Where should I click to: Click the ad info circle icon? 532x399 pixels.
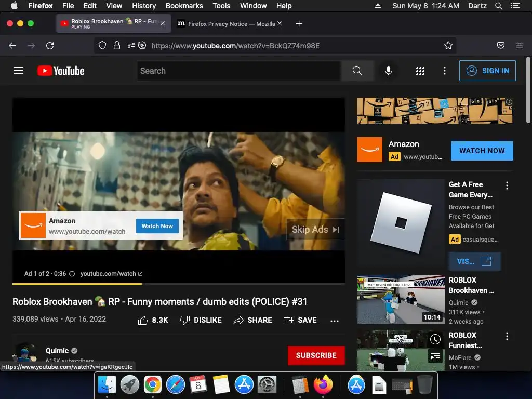click(72, 274)
